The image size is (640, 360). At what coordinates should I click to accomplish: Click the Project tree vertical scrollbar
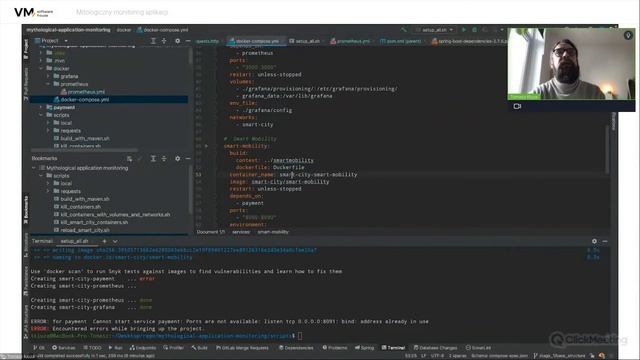[x=191, y=57]
